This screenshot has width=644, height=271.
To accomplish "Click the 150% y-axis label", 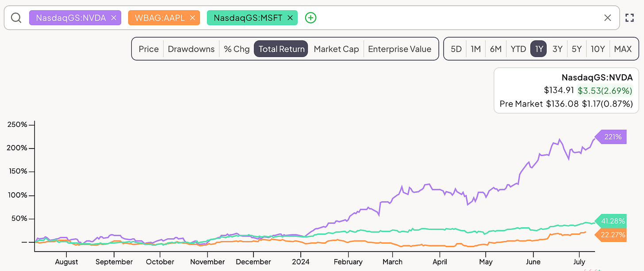I will (x=18, y=171).
